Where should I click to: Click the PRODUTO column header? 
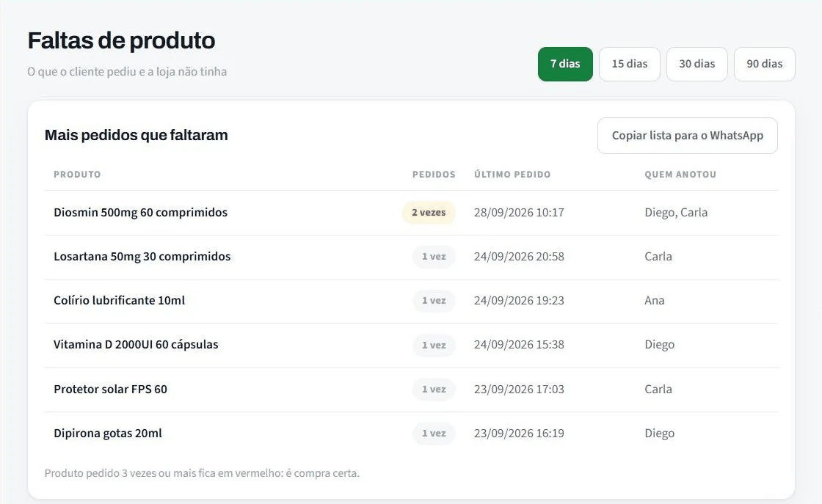(77, 175)
